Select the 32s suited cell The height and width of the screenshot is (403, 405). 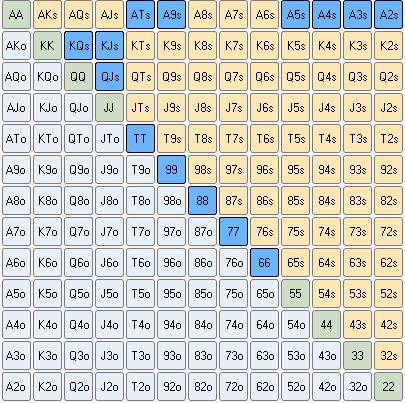tap(388, 355)
